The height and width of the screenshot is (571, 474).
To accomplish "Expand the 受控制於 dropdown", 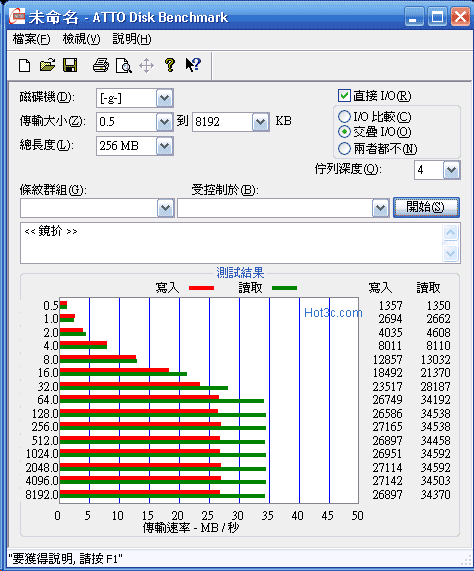I will tap(380, 208).
